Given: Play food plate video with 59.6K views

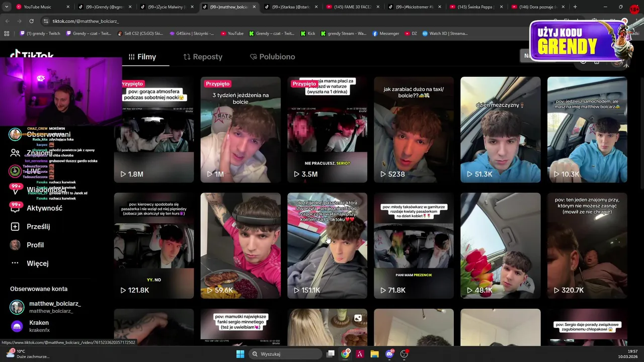Looking at the screenshot, I should 240,246.
